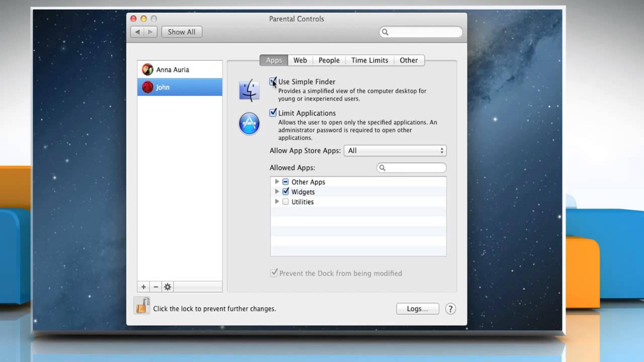644x362 pixels.
Task: Close the Parental Controls window
Action: click(x=133, y=19)
